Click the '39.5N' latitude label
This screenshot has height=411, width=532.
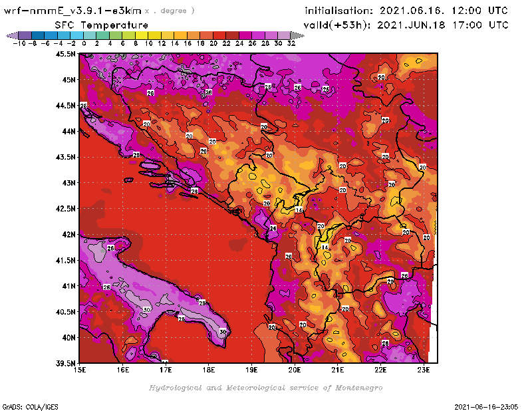(x=65, y=364)
